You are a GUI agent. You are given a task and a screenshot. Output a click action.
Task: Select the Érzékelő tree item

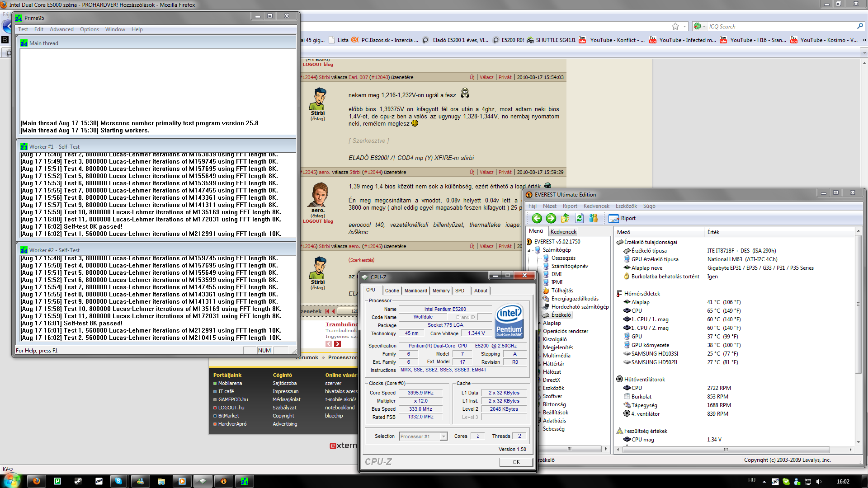tap(561, 315)
